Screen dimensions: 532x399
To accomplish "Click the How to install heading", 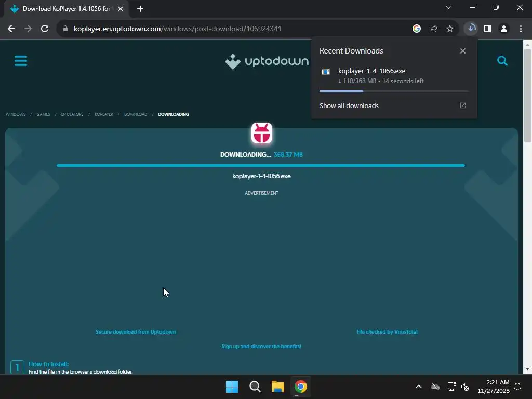I will (x=48, y=364).
